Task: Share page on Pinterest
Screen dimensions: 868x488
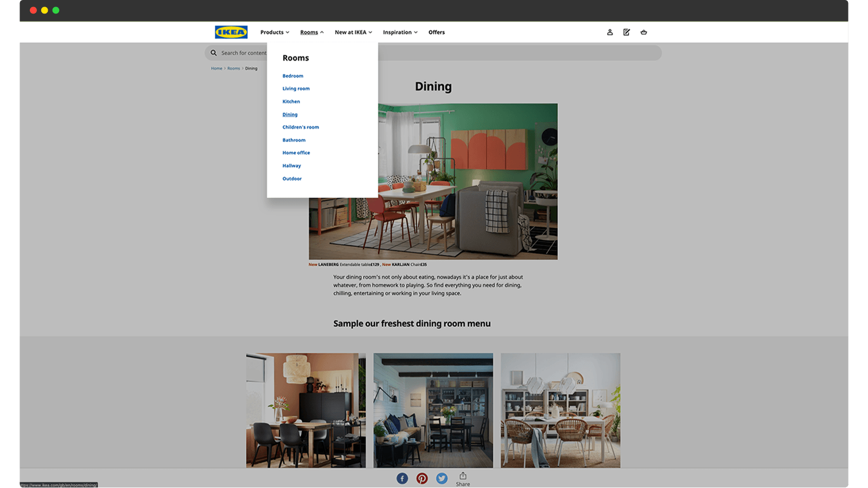Action: (422, 478)
